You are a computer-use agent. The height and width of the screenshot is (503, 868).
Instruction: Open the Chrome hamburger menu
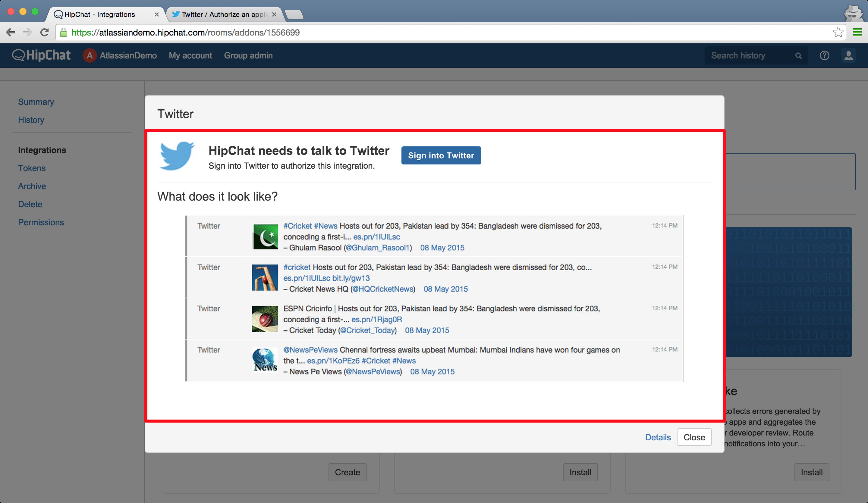(x=857, y=32)
